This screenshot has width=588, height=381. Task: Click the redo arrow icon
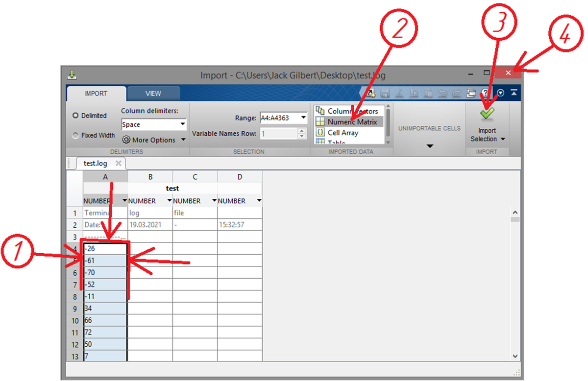pyautogui.click(x=457, y=93)
